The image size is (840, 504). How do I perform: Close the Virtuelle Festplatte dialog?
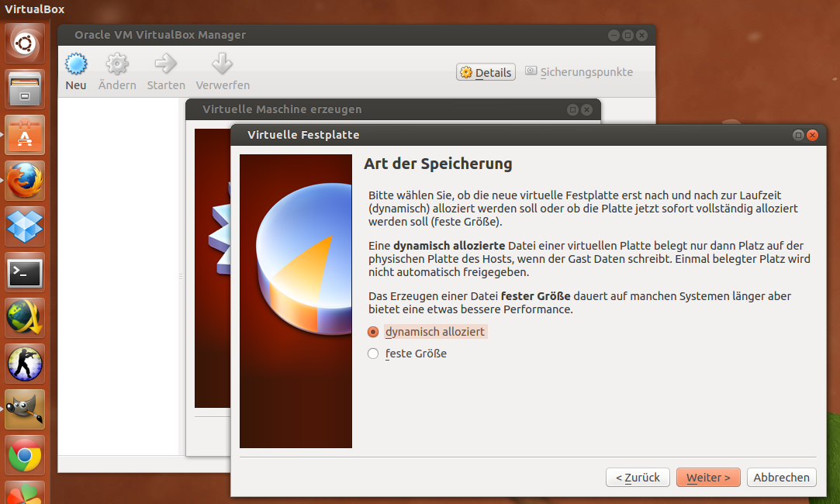click(812, 135)
